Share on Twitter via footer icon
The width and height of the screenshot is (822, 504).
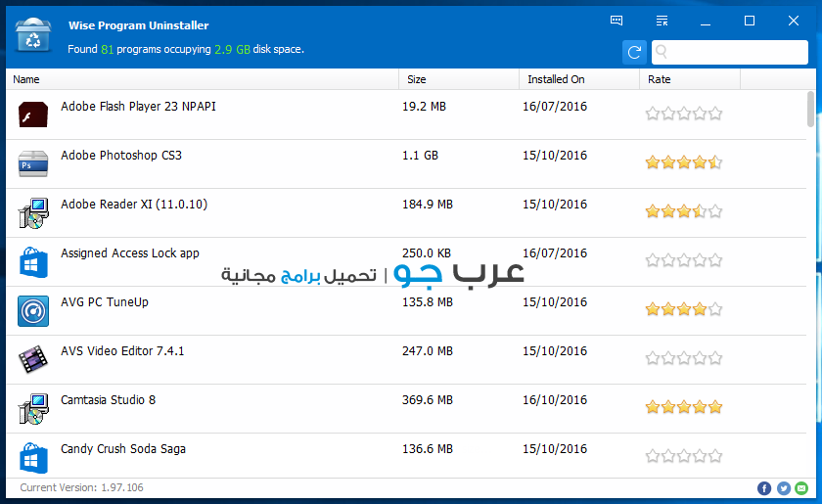[x=783, y=488]
